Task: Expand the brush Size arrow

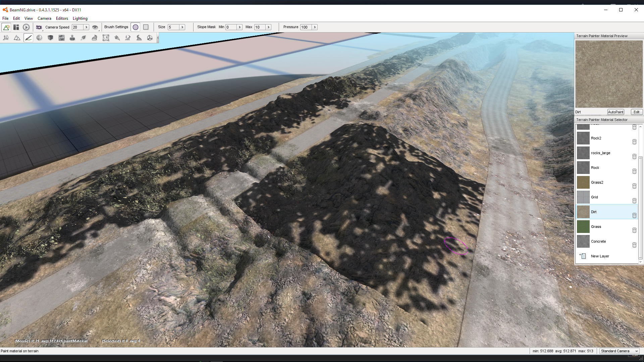Action: point(182,27)
